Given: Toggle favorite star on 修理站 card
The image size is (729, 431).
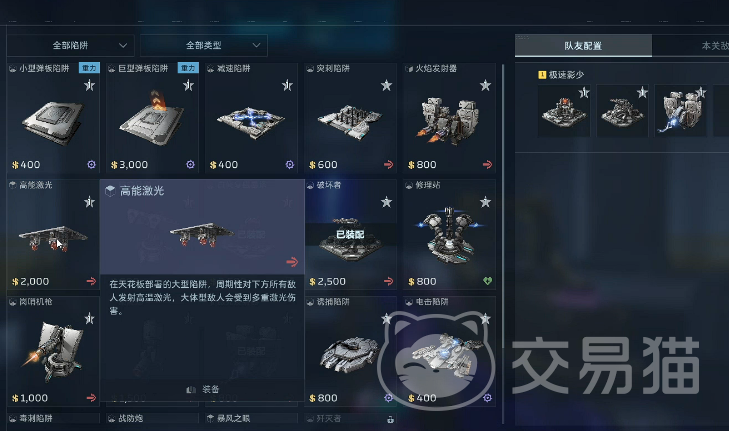Looking at the screenshot, I should 485,202.
